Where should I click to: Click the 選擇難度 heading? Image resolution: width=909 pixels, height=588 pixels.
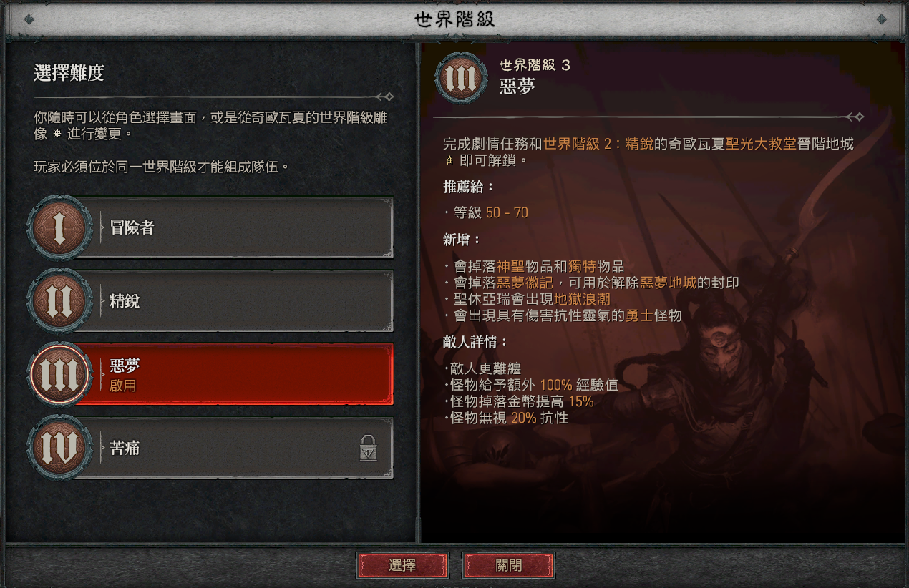click(69, 72)
